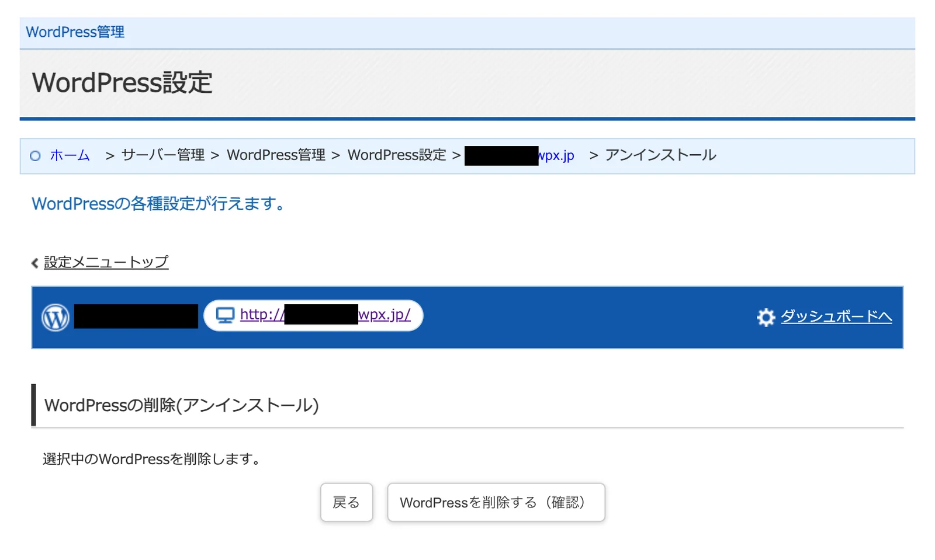The width and height of the screenshot is (935, 560).
Task: Click the WordPress管理 header text
Action: 75,32
